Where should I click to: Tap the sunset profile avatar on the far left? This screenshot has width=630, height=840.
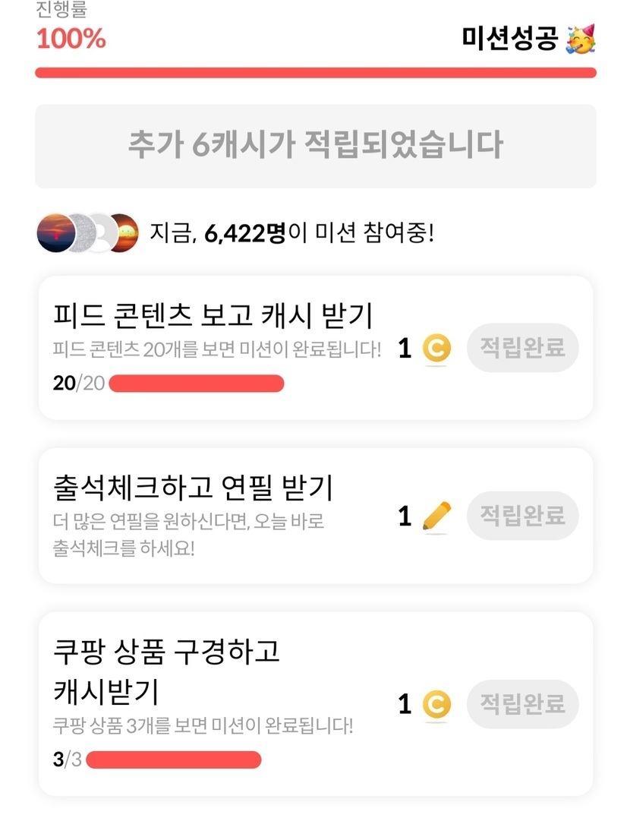point(55,233)
